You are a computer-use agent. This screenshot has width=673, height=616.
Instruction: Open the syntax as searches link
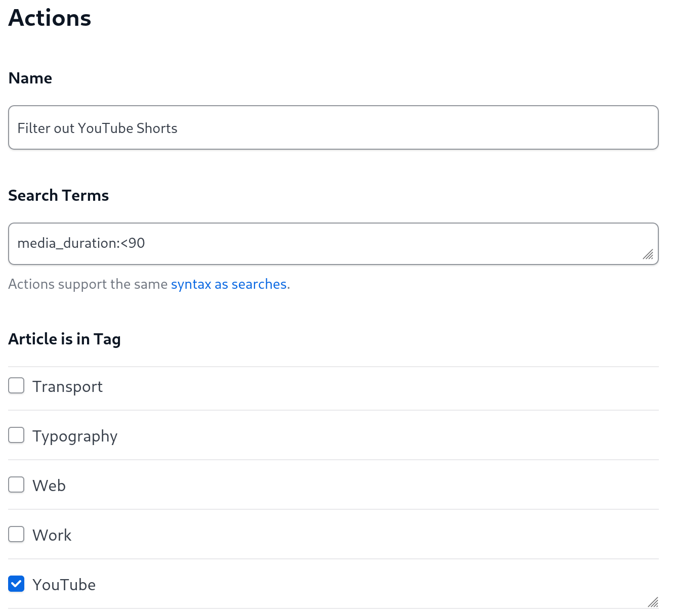point(229,284)
